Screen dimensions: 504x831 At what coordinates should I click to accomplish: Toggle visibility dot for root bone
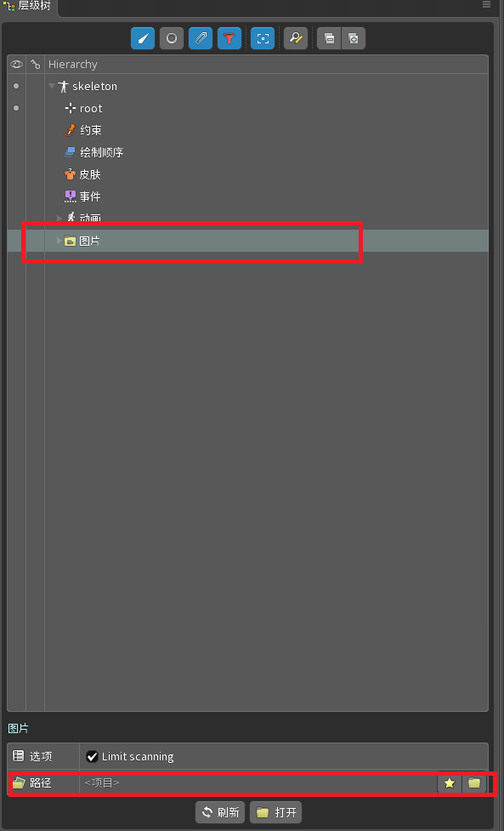pos(16,108)
